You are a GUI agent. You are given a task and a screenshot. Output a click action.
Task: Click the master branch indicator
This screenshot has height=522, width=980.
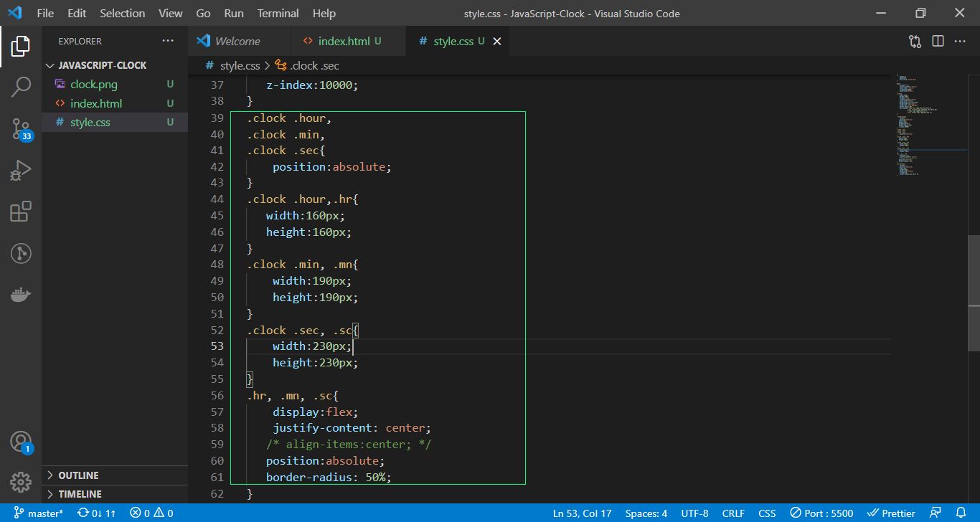click(38, 513)
